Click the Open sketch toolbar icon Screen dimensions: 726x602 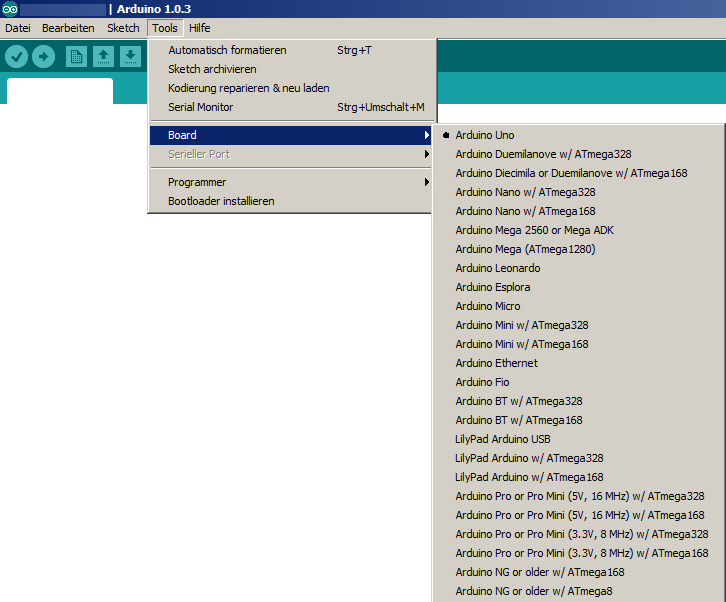(x=102, y=57)
